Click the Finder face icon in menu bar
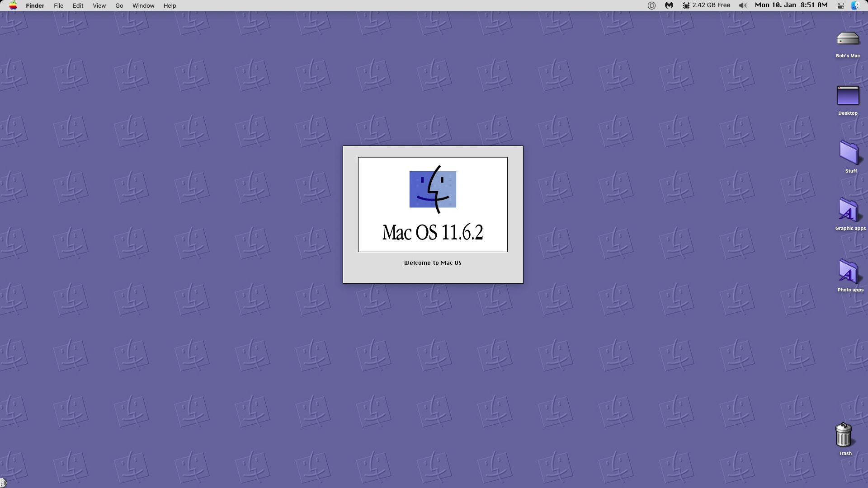 pyautogui.click(x=855, y=5)
